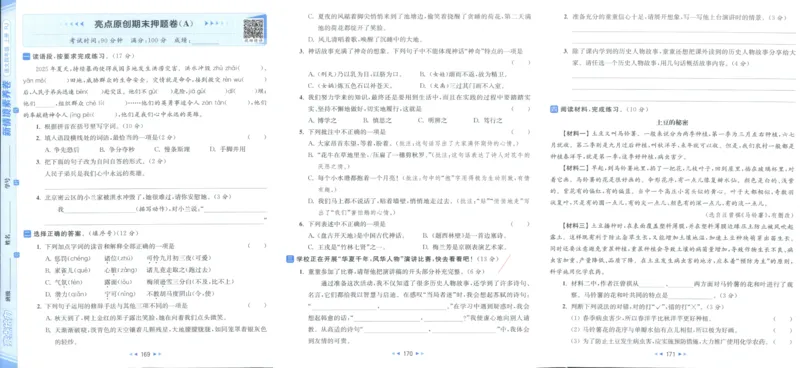Image resolution: width=800 pixels, height=368 pixels.
Task: Click the question 判断下列说法的对错
Action: tap(643, 307)
